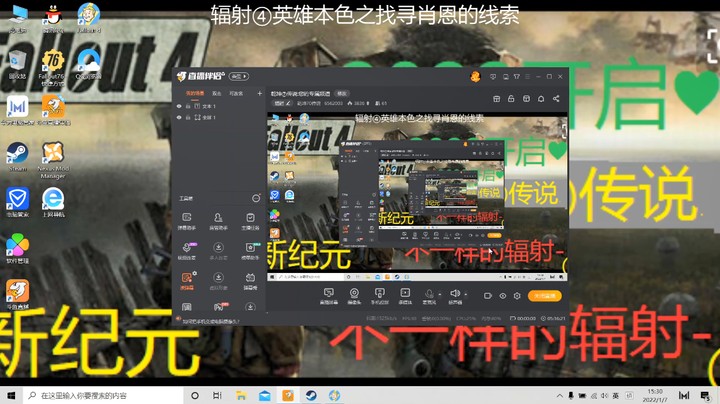This screenshot has width=720, height=404.
Task: Open File Explorer from the taskbar
Action: point(241,395)
